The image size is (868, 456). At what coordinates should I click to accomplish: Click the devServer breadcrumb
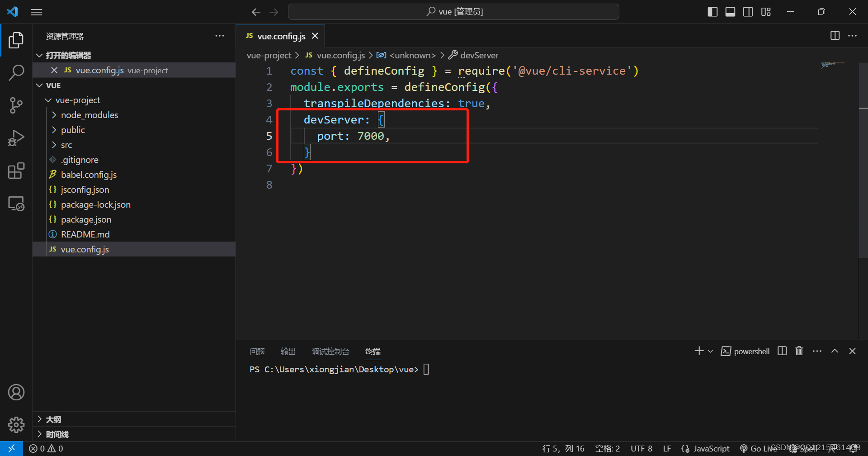pyautogui.click(x=473, y=55)
